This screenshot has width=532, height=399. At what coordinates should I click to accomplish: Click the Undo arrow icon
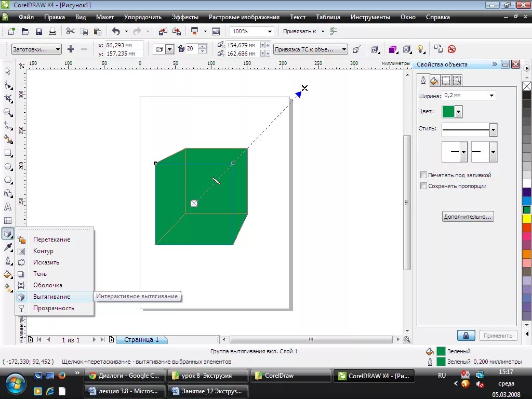[x=116, y=32]
